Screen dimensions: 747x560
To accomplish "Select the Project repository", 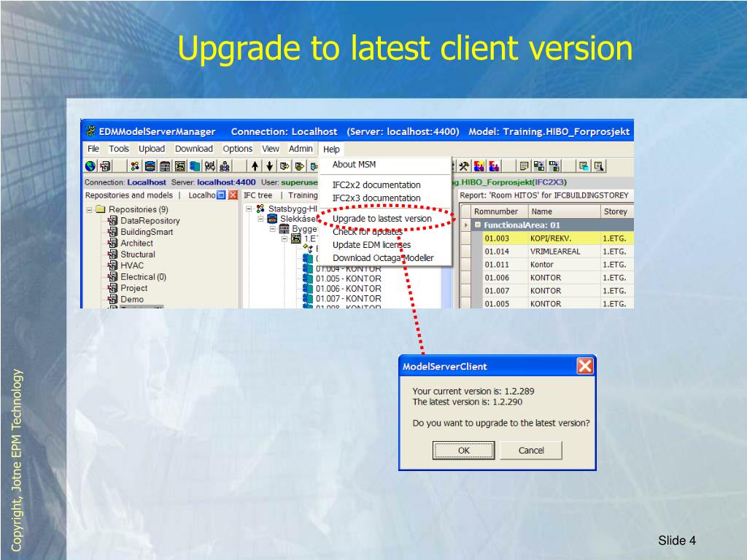I will click(134, 288).
